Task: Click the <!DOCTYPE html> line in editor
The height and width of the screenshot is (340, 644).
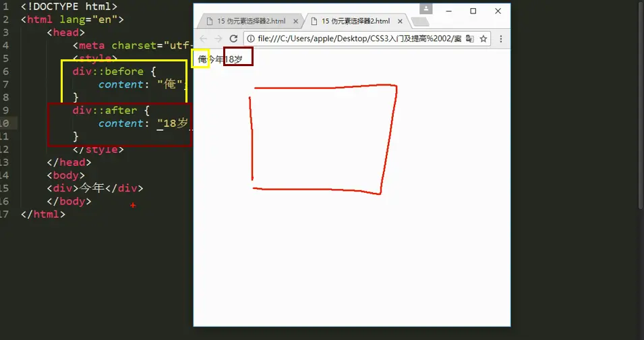Action: click(69, 7)
